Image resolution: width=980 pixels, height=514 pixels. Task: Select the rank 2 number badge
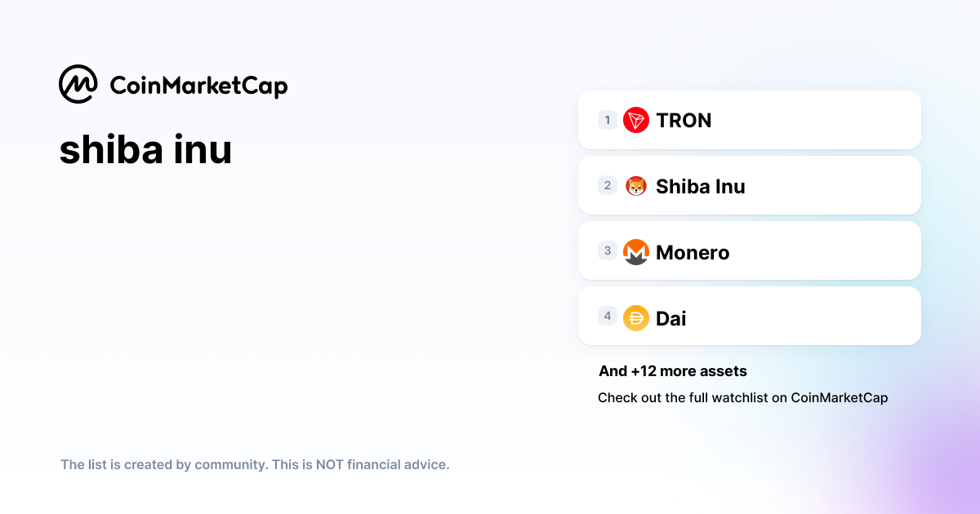click(607, 185)
